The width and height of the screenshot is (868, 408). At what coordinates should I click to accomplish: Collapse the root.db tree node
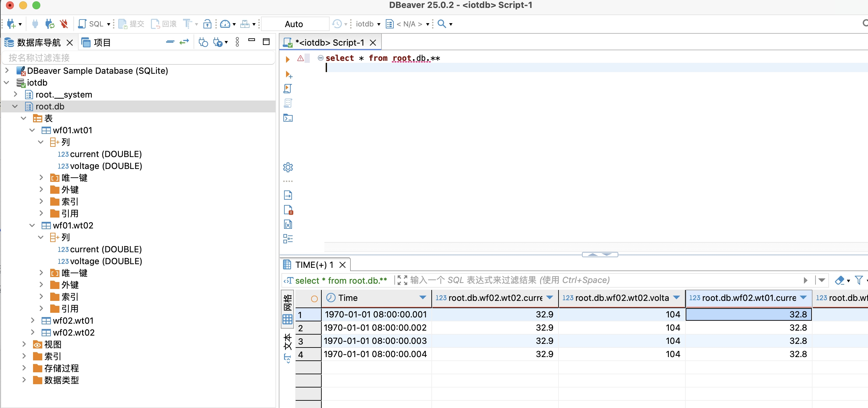click(x=15, y=106)
